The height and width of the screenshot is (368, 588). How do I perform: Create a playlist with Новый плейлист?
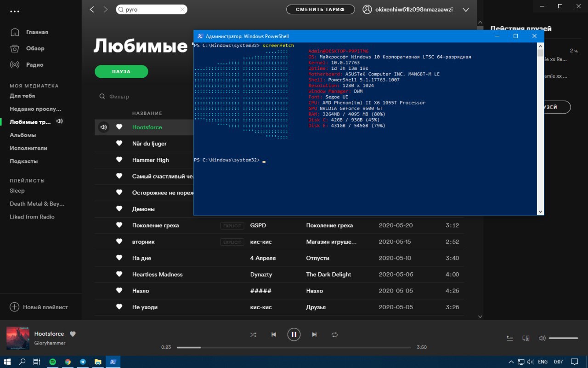39,307
